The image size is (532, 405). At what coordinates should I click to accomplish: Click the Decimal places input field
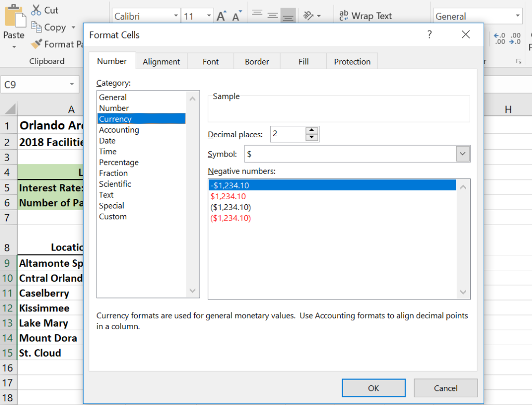point(288,134)
